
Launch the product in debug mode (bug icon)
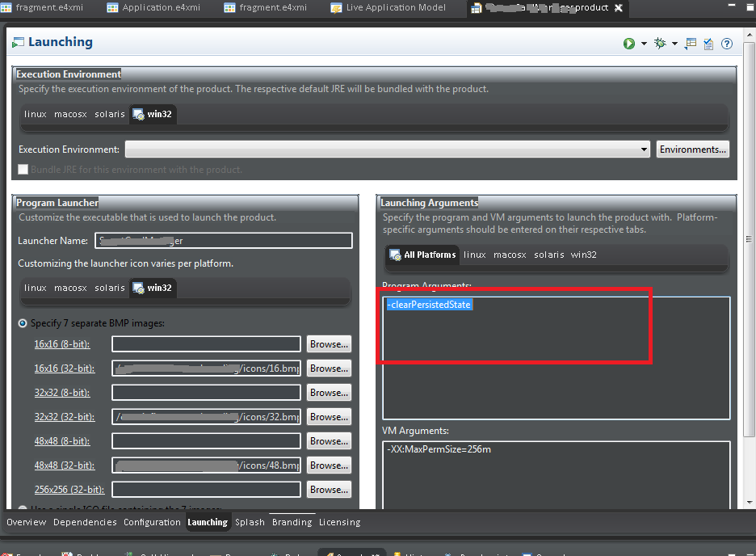click(x=660, y=44)
